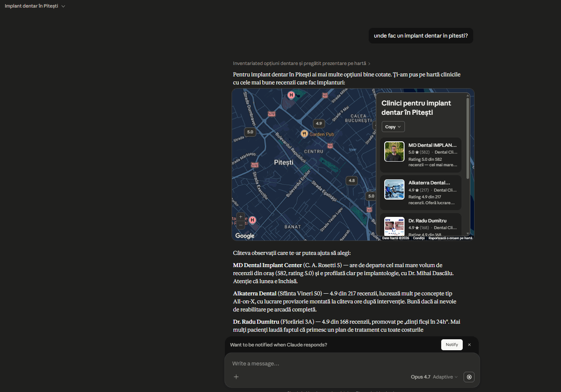Open the MD Dental IMPLAN... clinic card
The image size is (561, 392).
[x=421, y=155]
